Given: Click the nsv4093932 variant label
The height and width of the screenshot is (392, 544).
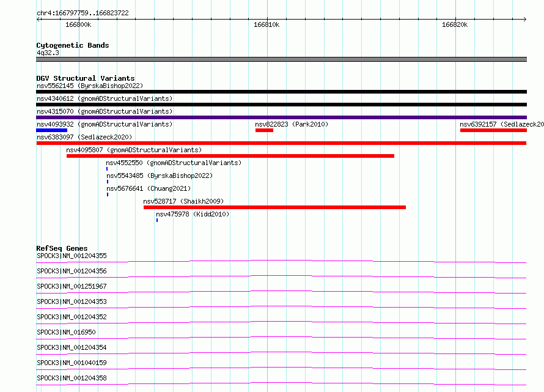Looking at the screenshot, I should tap(105, 124).
